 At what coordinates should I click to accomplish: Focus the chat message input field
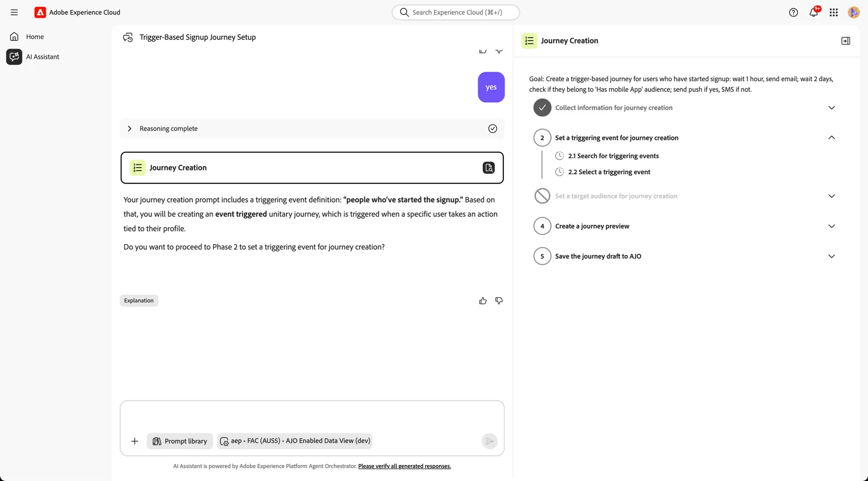(x=312, y=417)
